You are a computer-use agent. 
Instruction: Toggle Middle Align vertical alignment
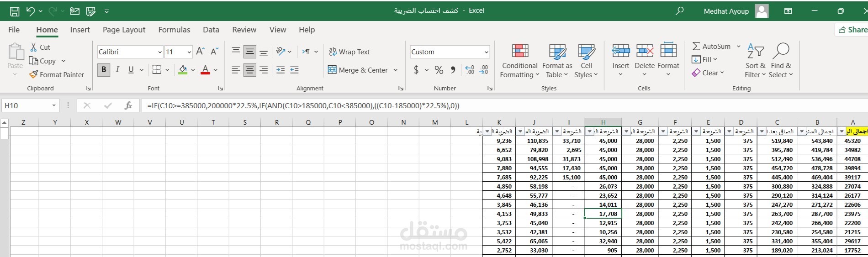pyautogui.click(x=249, y=52)
